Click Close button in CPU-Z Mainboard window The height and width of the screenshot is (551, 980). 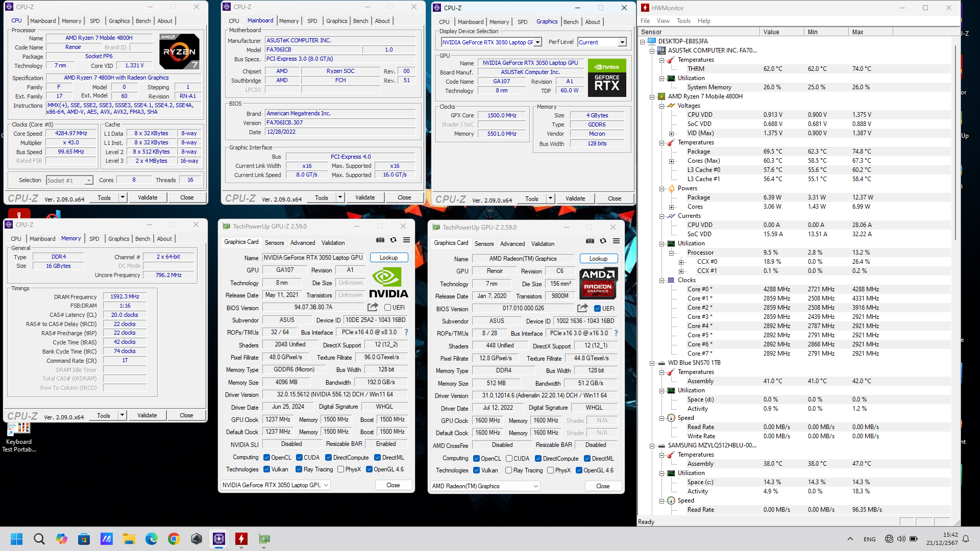[x=404, y=197]
